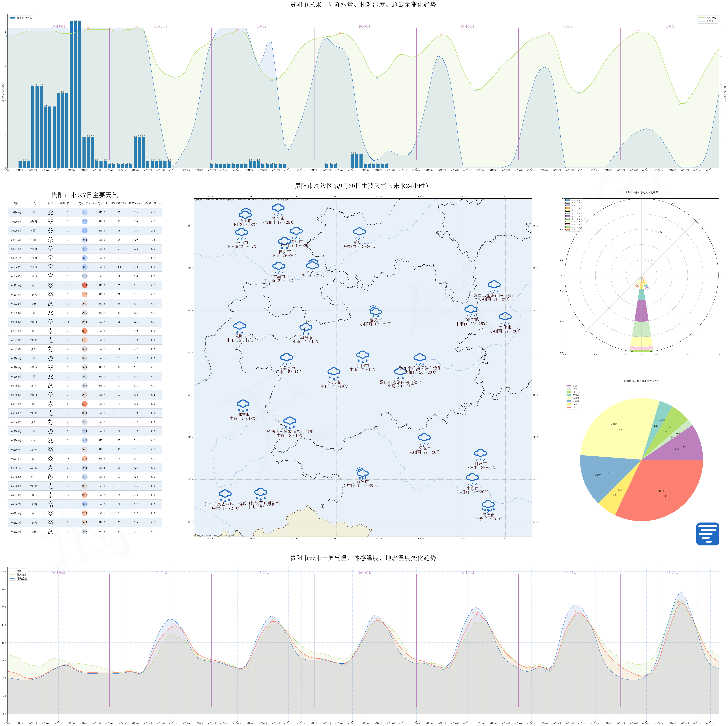Click the top precipitation humidity cloud chart title
728x726 pixels.
pos(363,5)
